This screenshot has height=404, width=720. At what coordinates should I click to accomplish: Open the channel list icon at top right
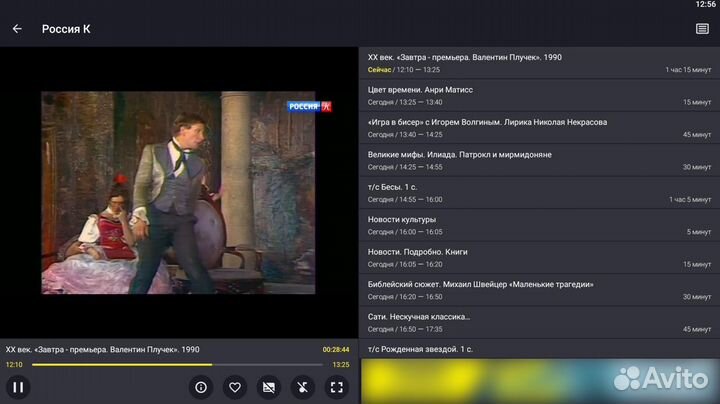coord(702,29)
